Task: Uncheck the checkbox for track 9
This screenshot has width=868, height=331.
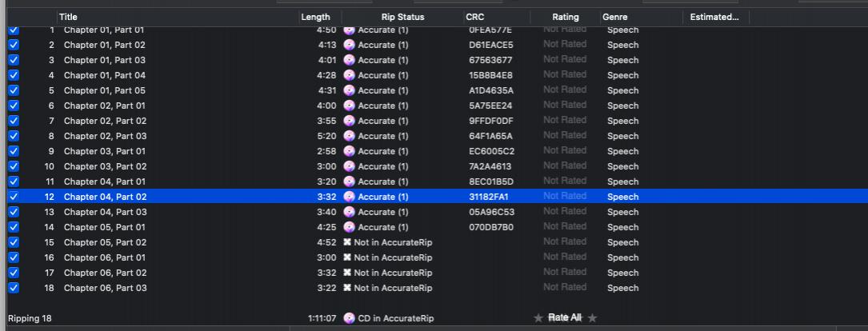Action: point(13,151)
